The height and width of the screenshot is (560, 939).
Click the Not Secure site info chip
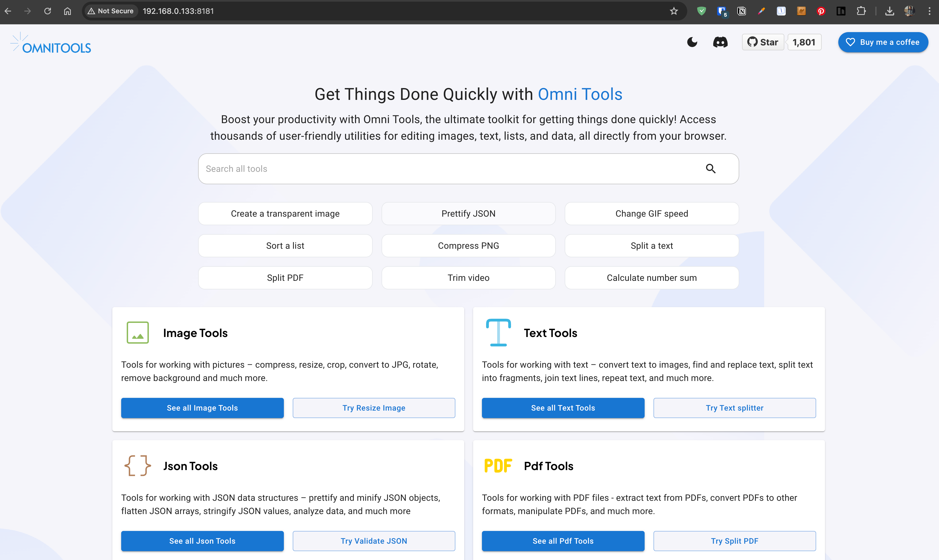(111, 11)
